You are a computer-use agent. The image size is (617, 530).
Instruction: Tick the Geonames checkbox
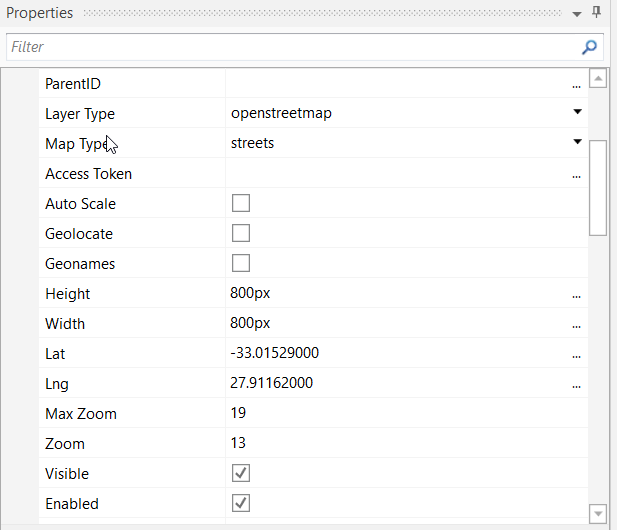pos(241,264)
